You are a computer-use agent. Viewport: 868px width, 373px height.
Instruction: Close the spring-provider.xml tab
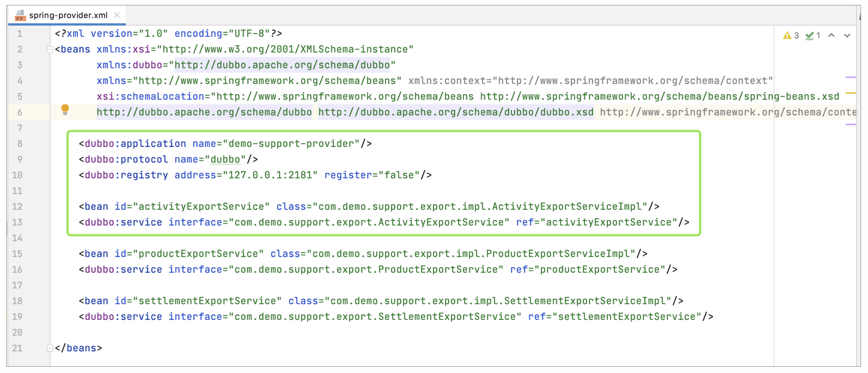116,15
